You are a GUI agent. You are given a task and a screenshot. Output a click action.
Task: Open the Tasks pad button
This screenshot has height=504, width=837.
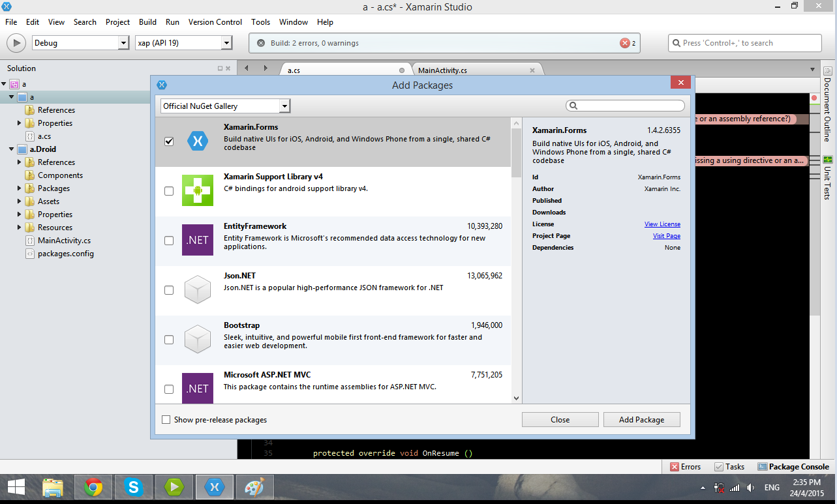click(729, 467)
